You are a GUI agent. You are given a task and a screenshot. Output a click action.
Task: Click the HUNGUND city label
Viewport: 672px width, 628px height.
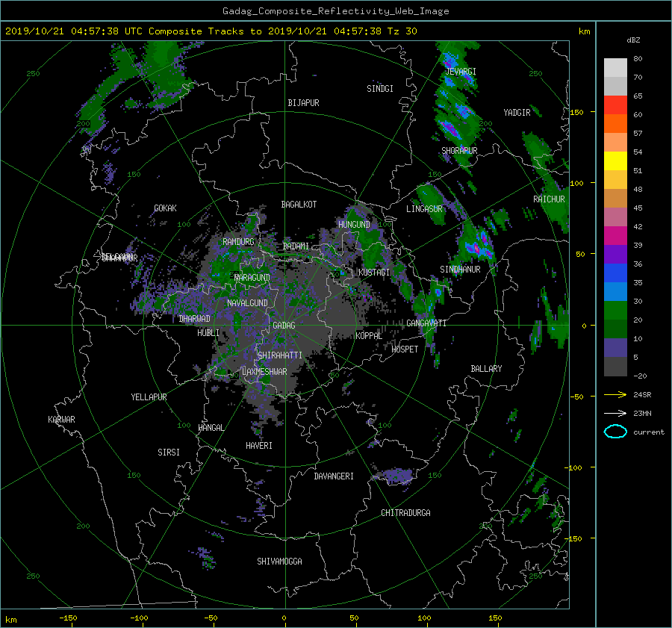pos(354,225)
